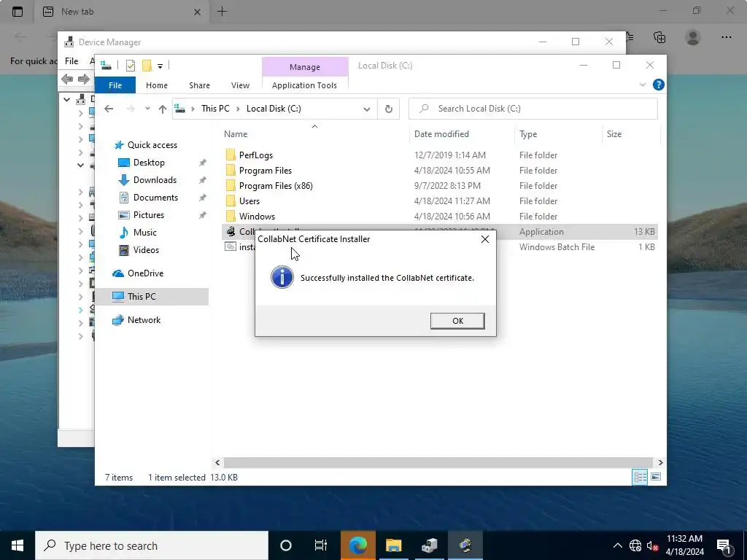
Task: Switch to the Home ribbon tab
Action: (157, 85)
